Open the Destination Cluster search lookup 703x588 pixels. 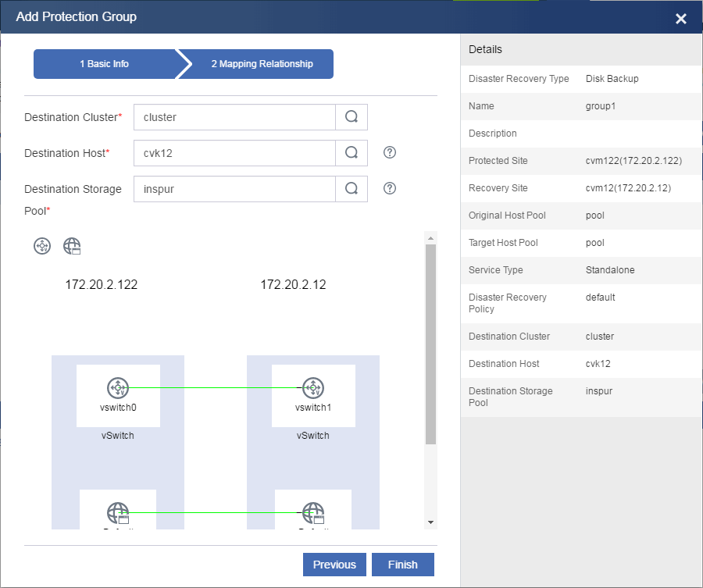click(351, 117)
